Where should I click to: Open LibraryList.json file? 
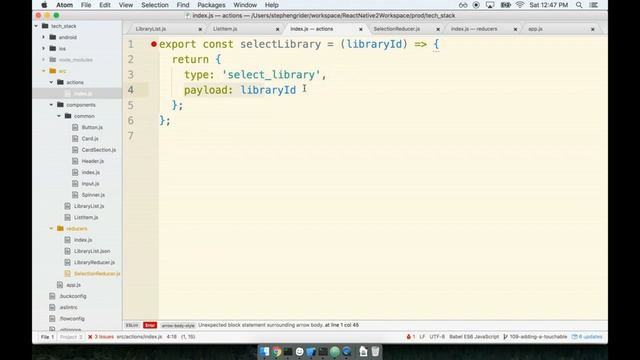tap(92, 251)
